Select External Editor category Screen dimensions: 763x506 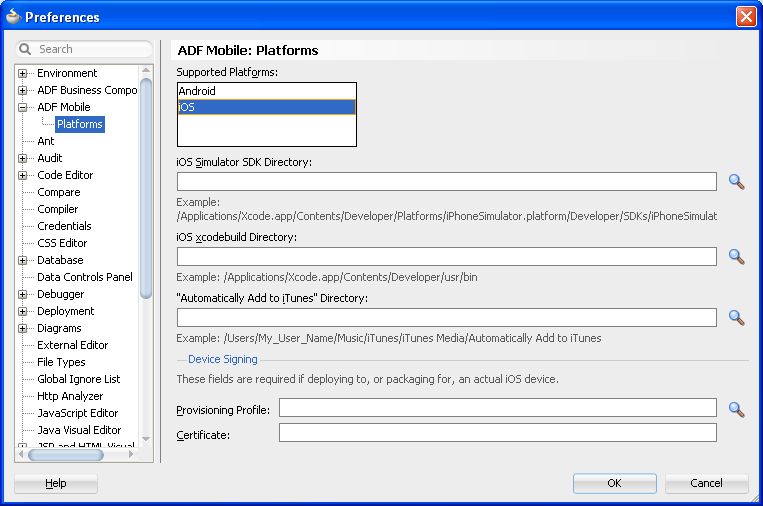(73, 345)
